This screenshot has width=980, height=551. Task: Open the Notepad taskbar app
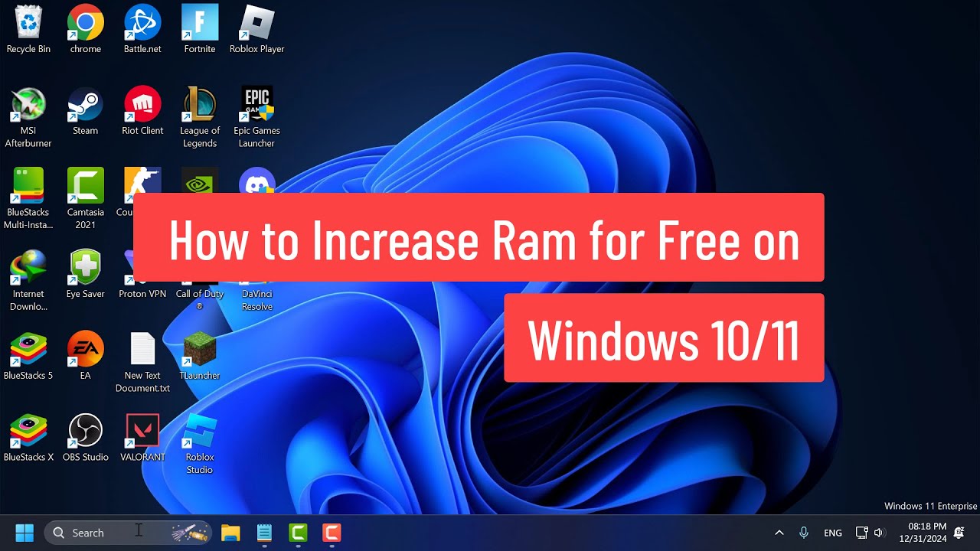click(264, 533)
